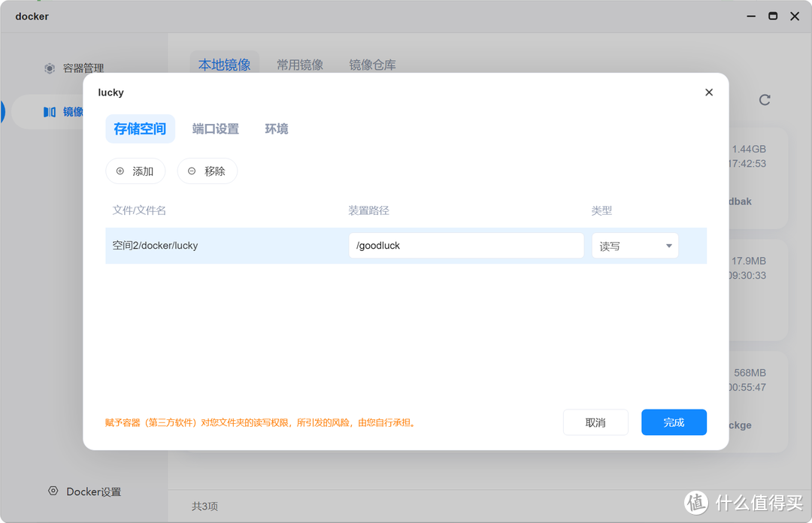Go to the 镜像仓库 tab
This screenshot has width=812, height=523.
pyautogui.click(x=372, y=65)
